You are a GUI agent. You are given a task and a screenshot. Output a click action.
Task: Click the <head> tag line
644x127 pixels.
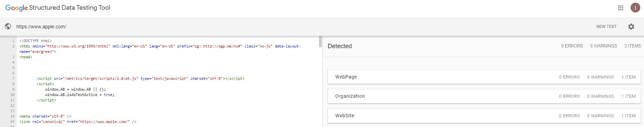[x=26, y=57]
